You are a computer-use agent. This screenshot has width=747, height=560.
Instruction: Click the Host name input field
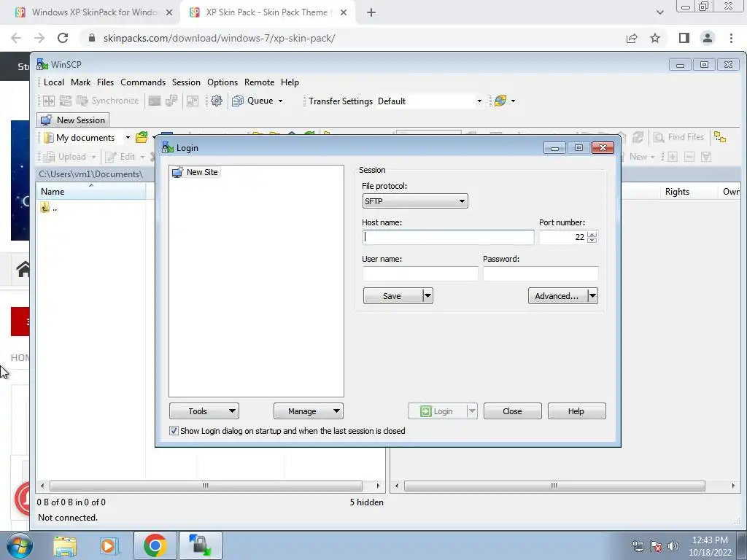pyautogui.click(x=449, y=237)
